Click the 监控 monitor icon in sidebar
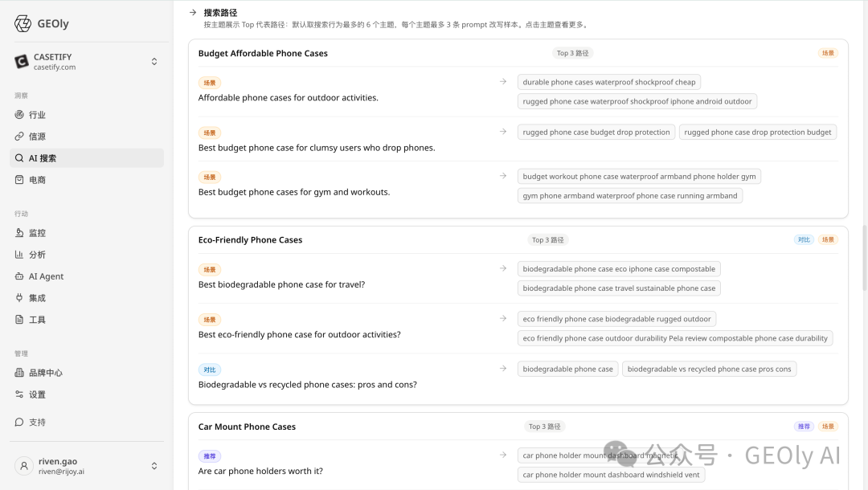 pyautogui.click(x=19, y=233)
